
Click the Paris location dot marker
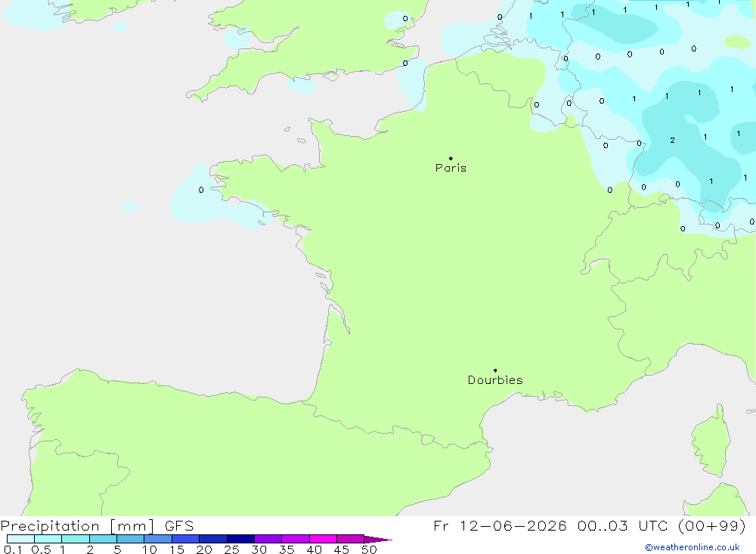tap(451, 158)
